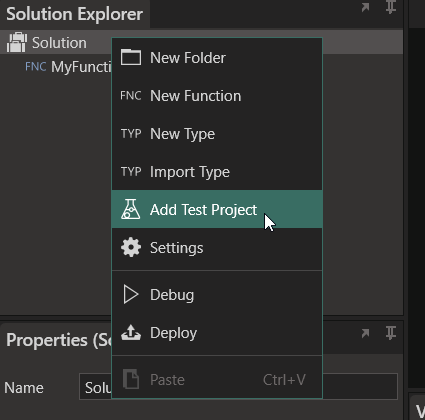The width and height of the screenshot is (425, 420).
Task: Click the upload tray icon beside Deploy
Action: coord(131,332)
